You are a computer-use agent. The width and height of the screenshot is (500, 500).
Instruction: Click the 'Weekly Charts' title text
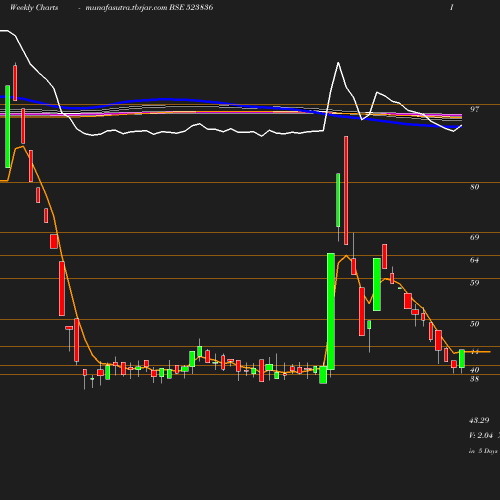click(x=34, y=7)
